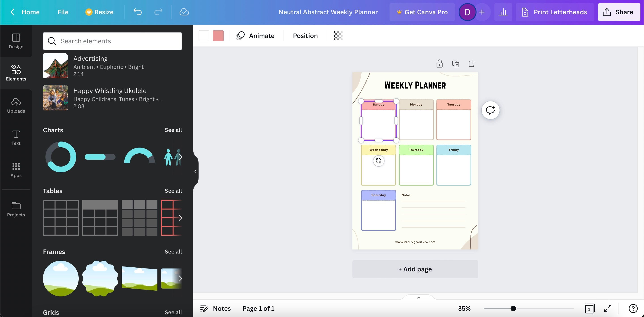This screenshot has width=644, height=317.
Task: Click See all next to Charts
Action: [173, 130]
